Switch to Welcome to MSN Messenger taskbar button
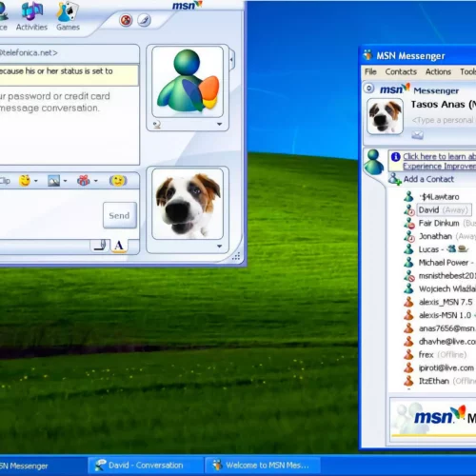The image size is (476, 476). click(x=262, y=466)
